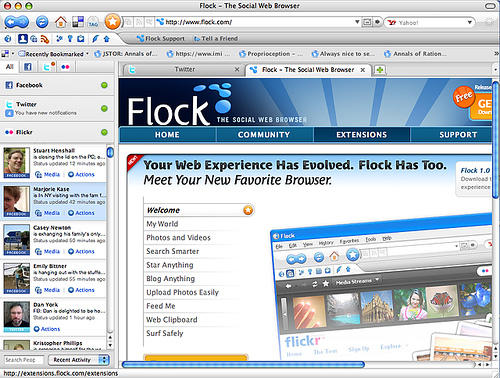Click the add new tab plus button
Viewport: 500px width, 378px height.
click(x=379, y=70)
